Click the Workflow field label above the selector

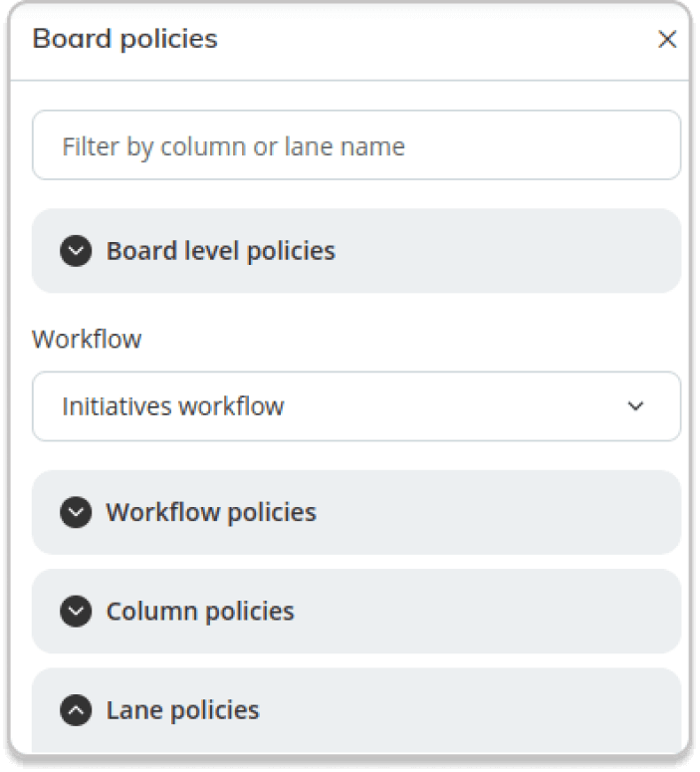tap(87, 340)
